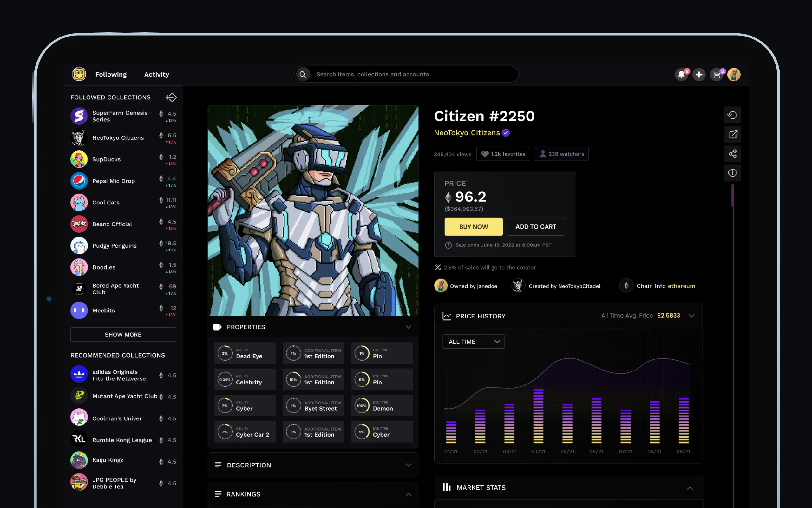
Task: Click the plus create icon
Action: click(699, 74)
